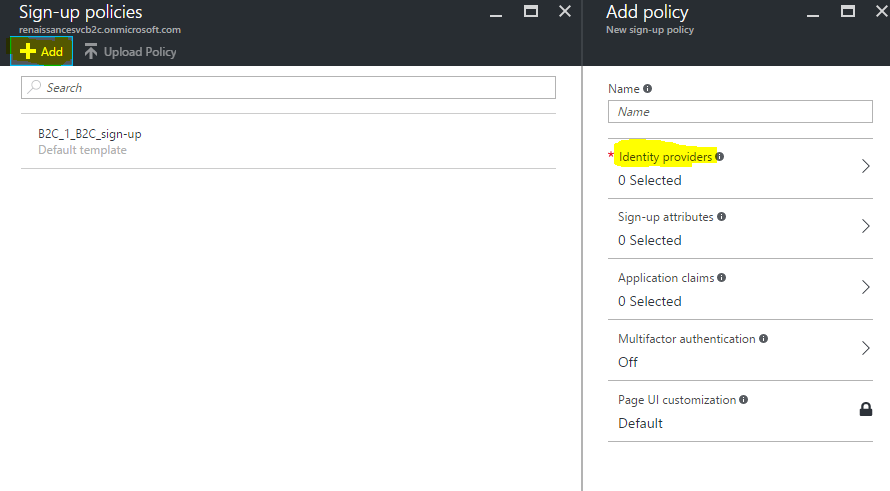This screenshot has height=491, width=890.
Task: Click the Upload Policy button
Action: tap(130, 52)
